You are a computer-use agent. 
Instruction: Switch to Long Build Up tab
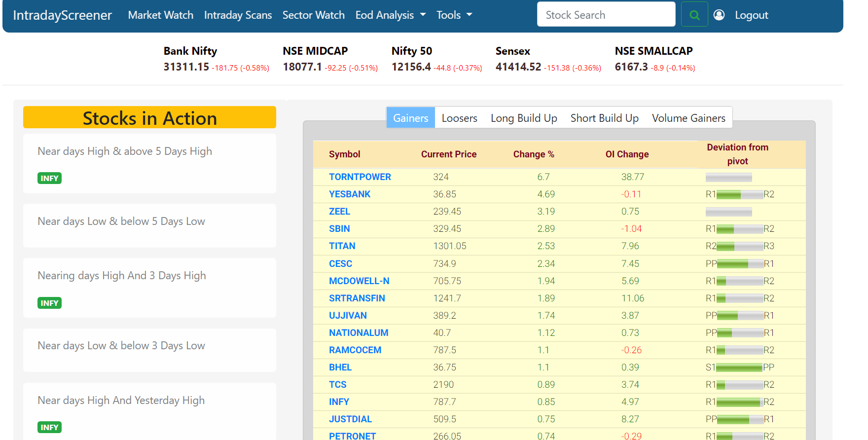(x=524, y=118)
